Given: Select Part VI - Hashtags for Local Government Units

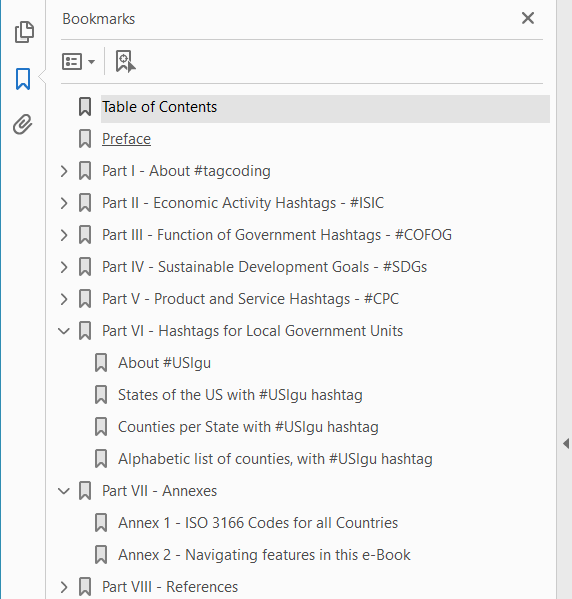Looking at the screenshot, I should tap(252, 331).
